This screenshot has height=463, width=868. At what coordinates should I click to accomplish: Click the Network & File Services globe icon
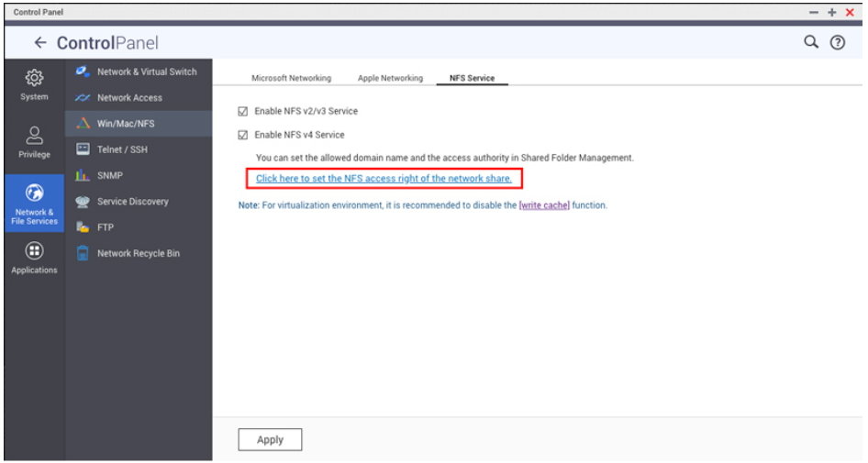coord(34,193)
